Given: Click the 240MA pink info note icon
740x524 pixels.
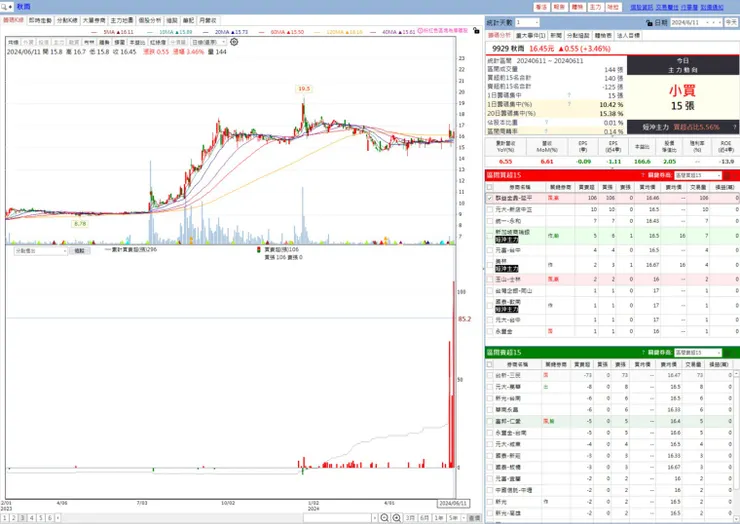Looking at the screenshot, I should pyautogui.click(x=420, y=31).
